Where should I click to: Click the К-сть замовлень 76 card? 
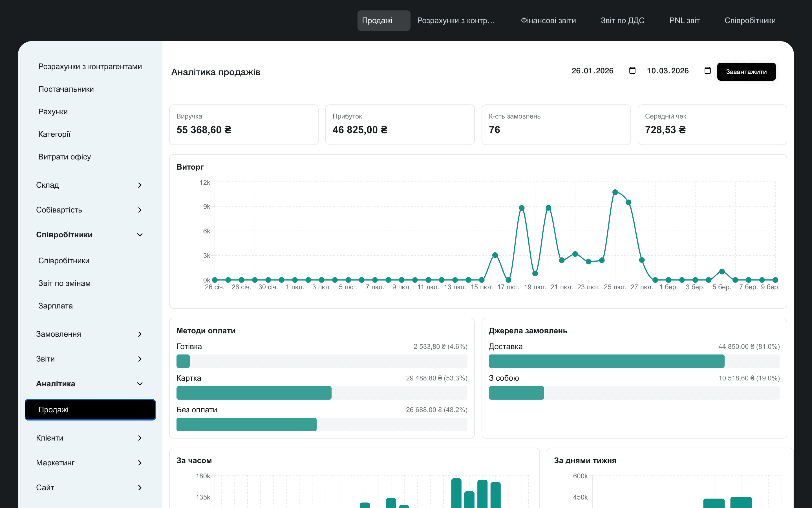(556, 125)
